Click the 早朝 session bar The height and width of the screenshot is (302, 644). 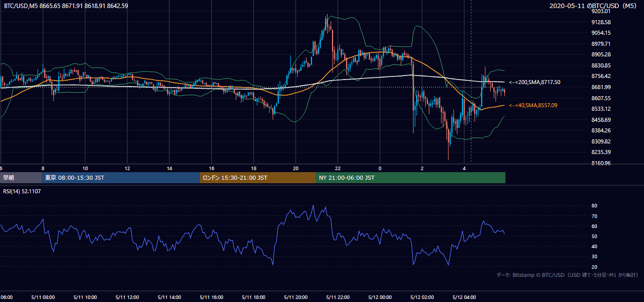(x=21, y=178)
